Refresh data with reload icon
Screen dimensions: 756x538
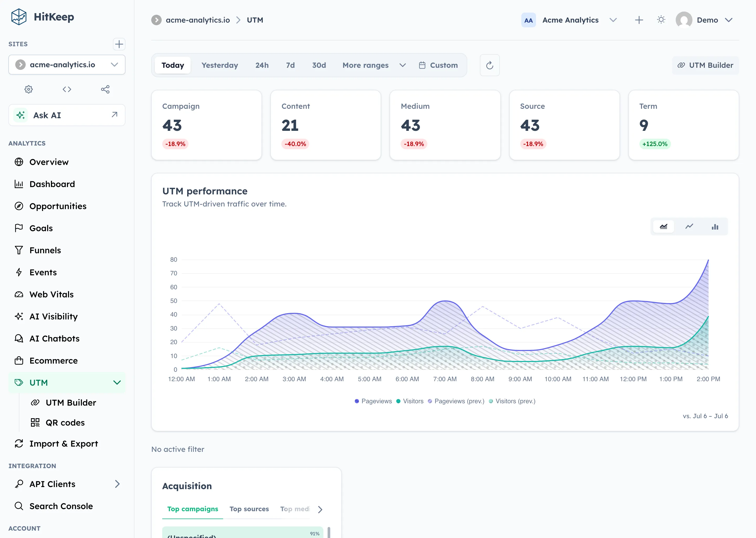pyautogui.click(x=490, y=65)
